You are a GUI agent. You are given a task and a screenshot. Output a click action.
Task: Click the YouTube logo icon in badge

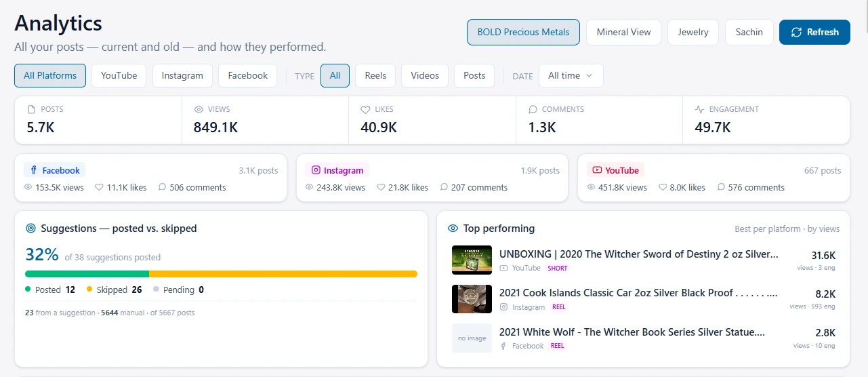click(597, 170)
